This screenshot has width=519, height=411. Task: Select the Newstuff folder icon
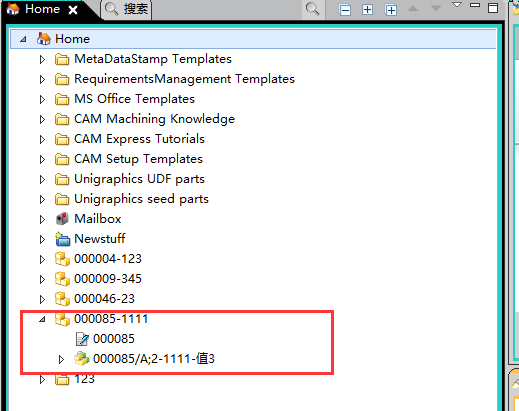[x=62, y=239]
